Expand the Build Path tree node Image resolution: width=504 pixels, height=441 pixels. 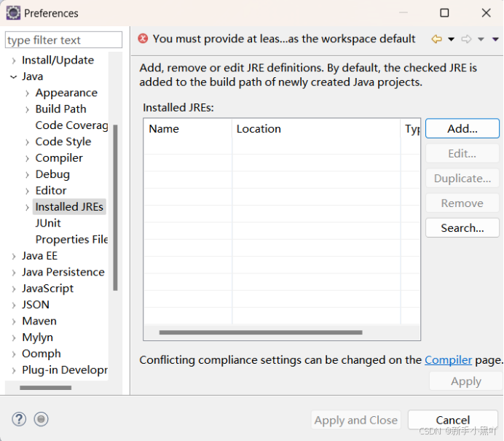point(28,109)
